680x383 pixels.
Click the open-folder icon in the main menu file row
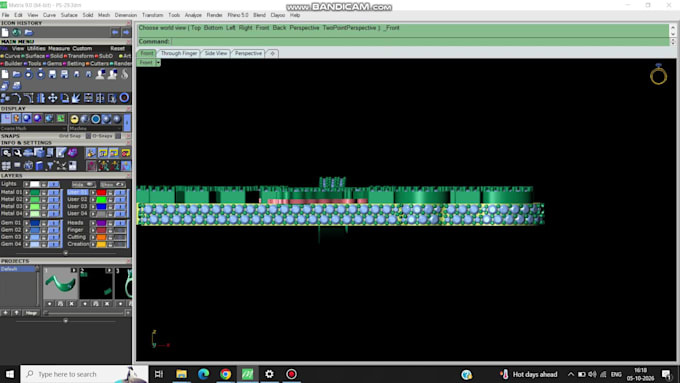pyautogui.click(x=16, y=75)
